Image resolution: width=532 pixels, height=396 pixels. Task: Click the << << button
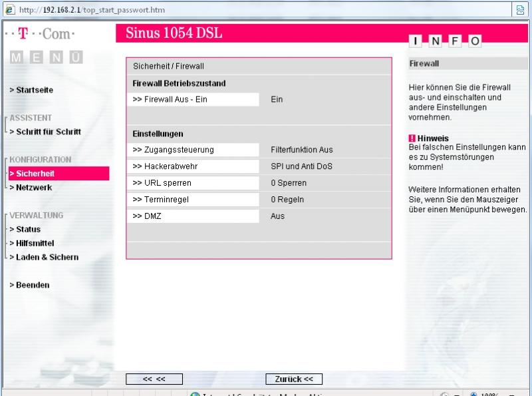coord(154,379)
